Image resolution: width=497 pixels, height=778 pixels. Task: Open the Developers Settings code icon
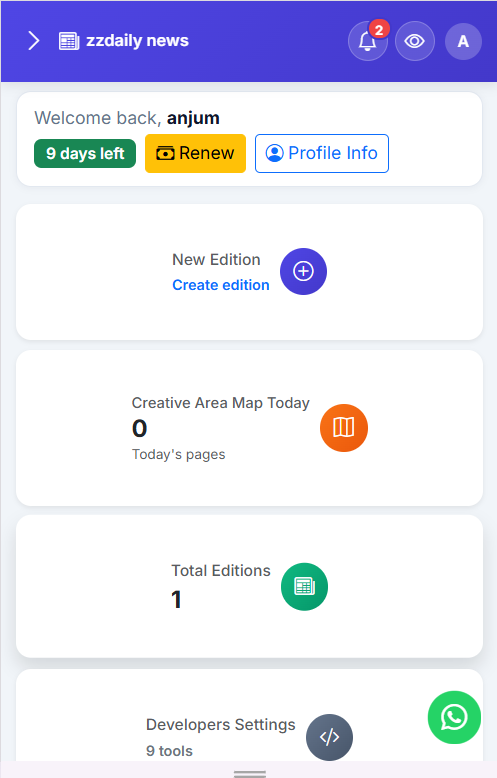[x=329, y=737]
